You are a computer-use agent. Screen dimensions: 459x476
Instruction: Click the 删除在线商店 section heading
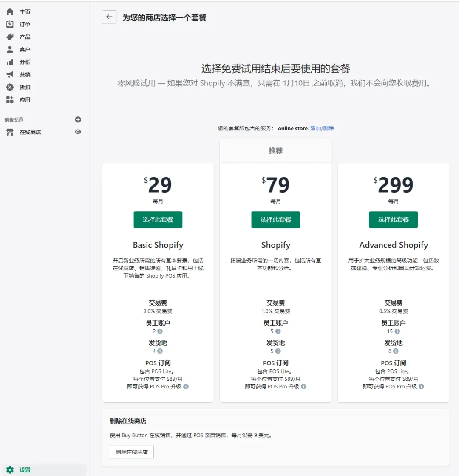click(128, 421)
